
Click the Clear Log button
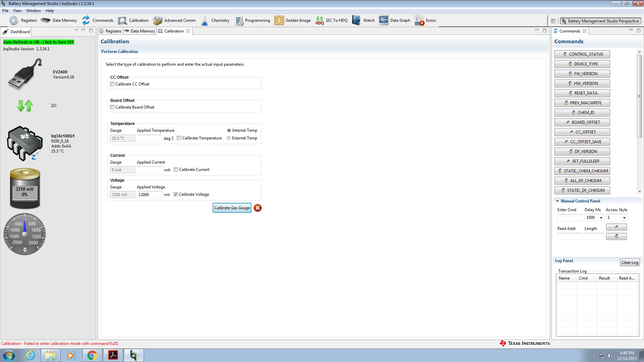click(x=629, y=262)
